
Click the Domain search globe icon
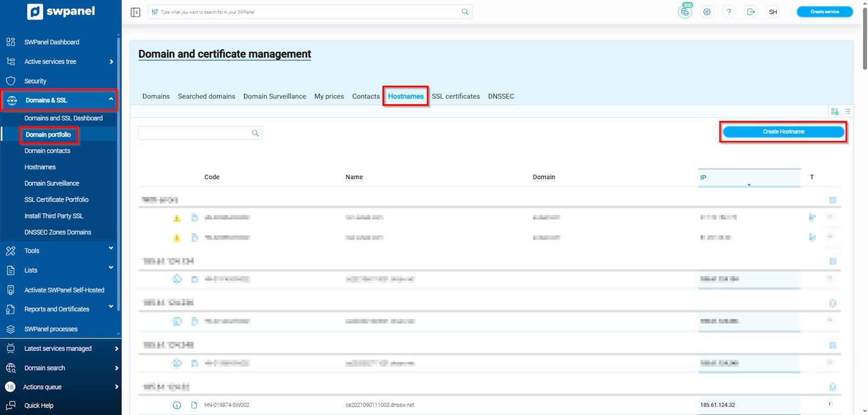pos(11,368)
